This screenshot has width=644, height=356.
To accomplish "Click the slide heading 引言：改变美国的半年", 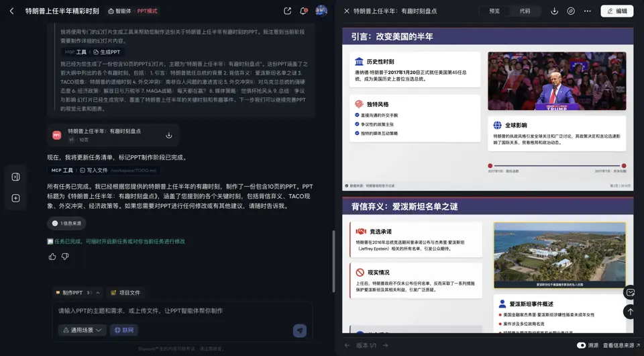I will [392, 36].
